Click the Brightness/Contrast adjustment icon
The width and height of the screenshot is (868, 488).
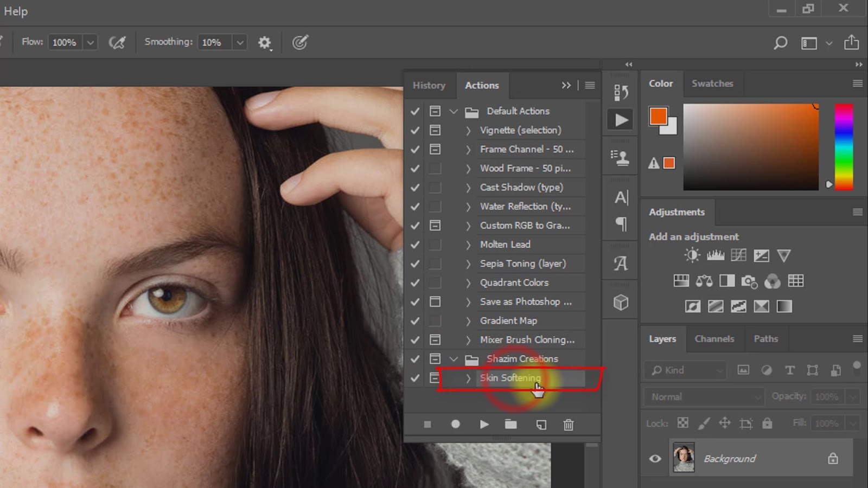(x=692, y=255)
